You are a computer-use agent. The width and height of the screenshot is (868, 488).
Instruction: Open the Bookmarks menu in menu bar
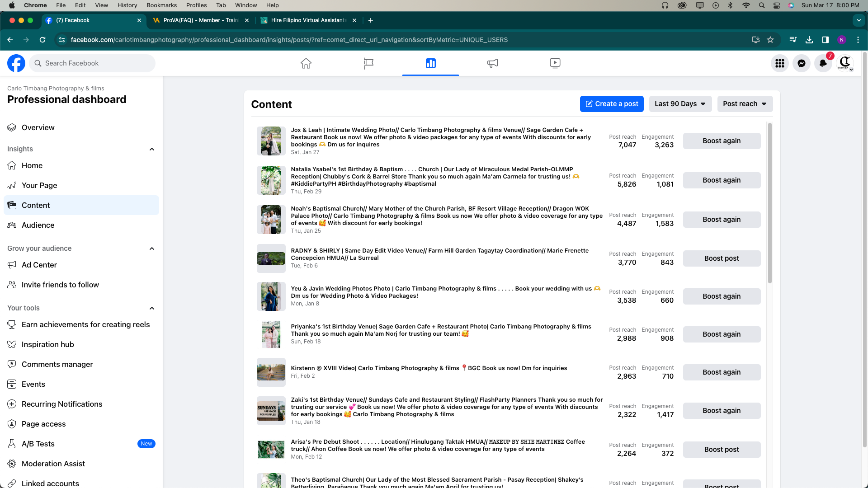(x=161, y=5)
